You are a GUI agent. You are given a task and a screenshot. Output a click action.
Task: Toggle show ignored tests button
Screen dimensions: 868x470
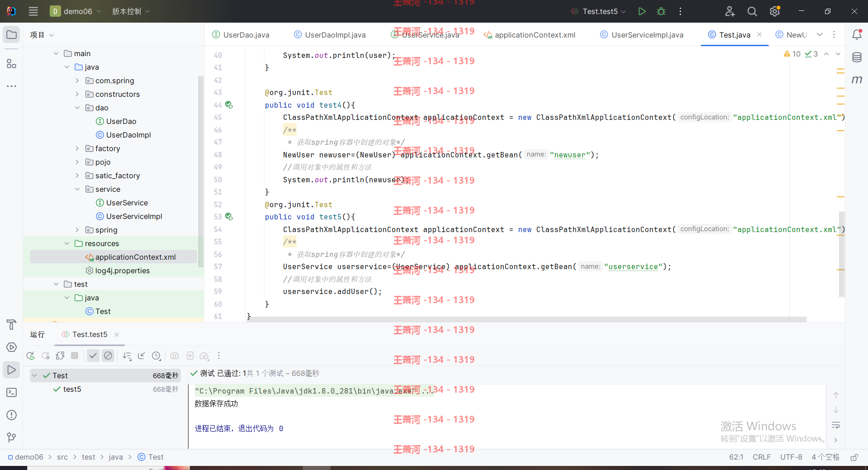108,356
